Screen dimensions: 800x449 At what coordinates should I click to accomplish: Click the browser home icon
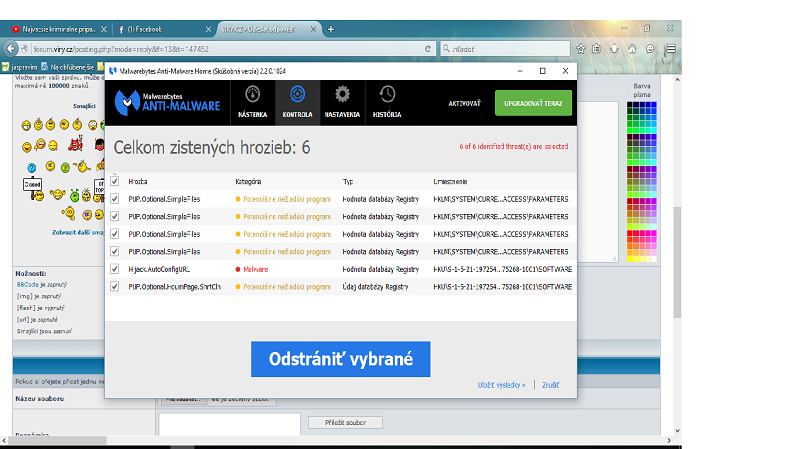tap(632, 49)
